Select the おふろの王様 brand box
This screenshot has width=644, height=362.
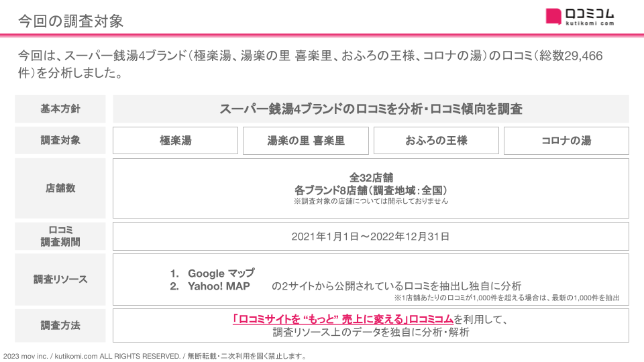click(x=436, y=141)
